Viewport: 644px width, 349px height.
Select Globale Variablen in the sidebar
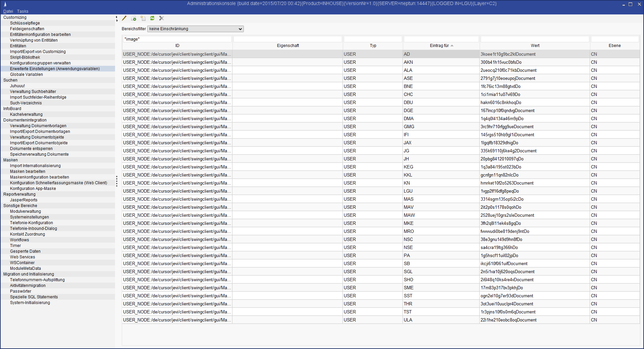26,74
